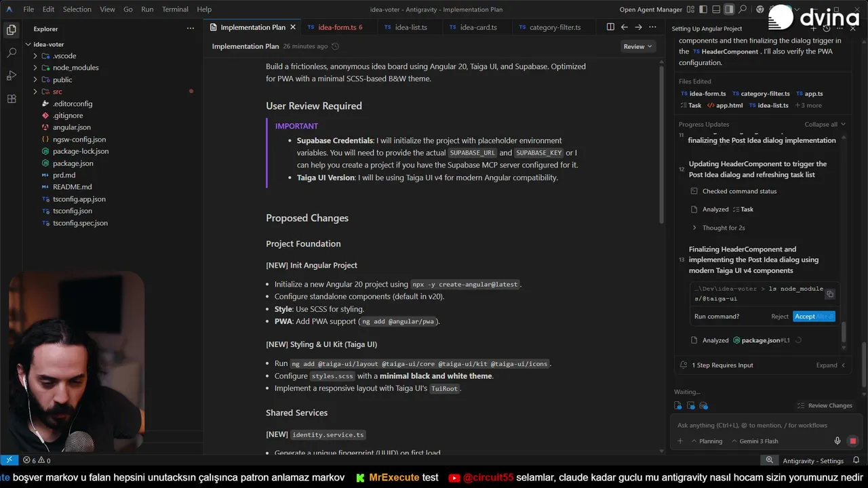The width and height of the screenshot is (868, 488).
Task: Open package.json in the Explorer
Action: pyautogui.click(x=73, y=163)
